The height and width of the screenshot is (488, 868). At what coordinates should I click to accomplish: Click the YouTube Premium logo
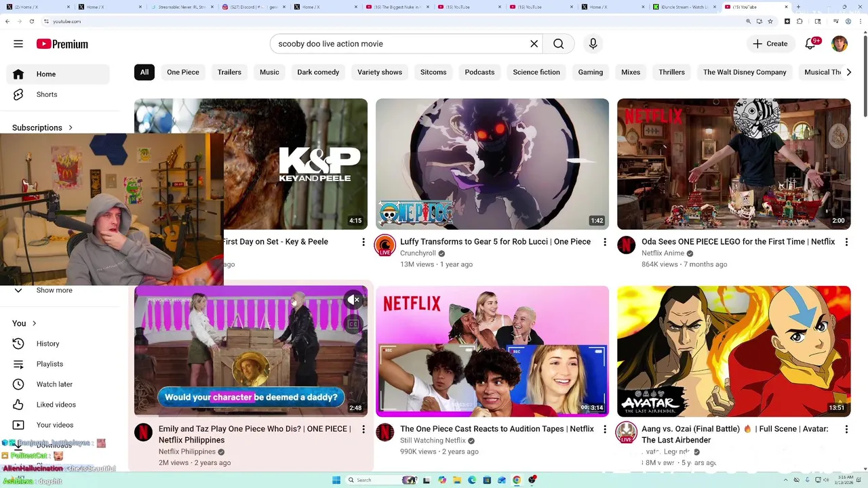(62, 44)
